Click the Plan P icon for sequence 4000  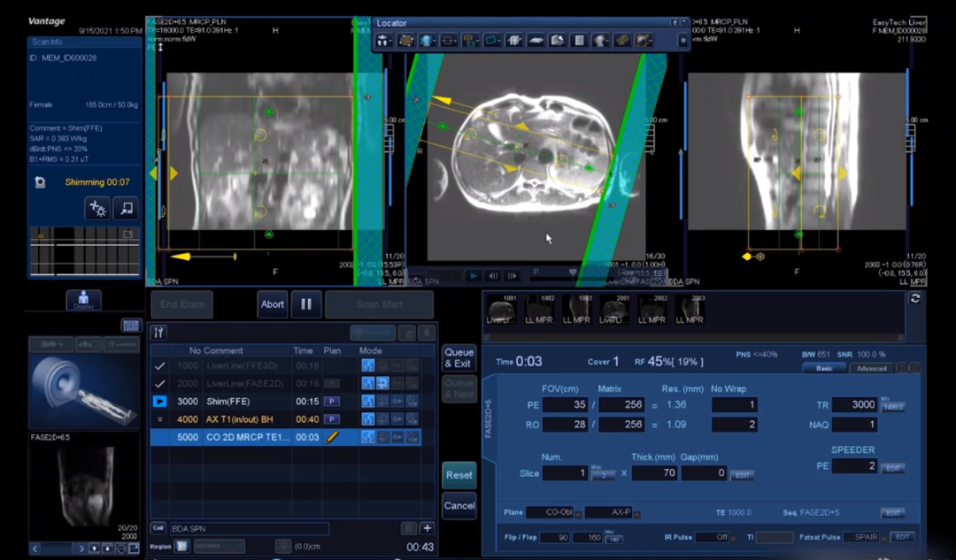point(332,419)
